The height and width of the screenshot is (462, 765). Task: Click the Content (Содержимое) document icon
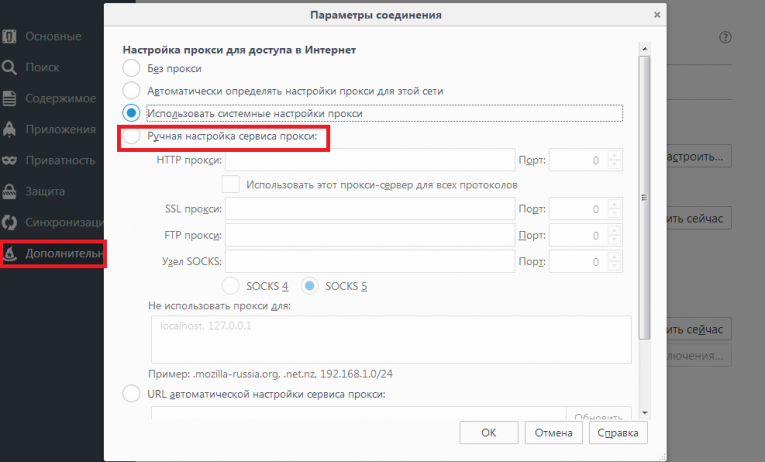coord(9,98)
